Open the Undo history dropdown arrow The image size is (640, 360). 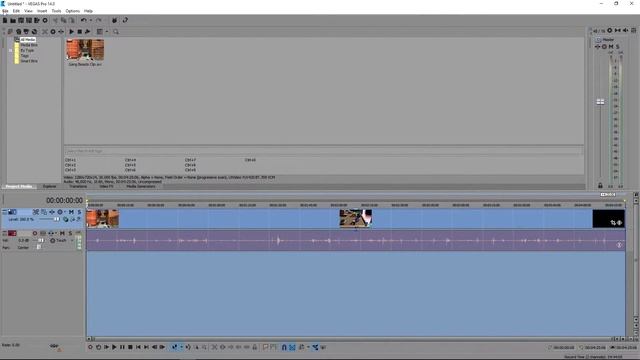(91, 20)
